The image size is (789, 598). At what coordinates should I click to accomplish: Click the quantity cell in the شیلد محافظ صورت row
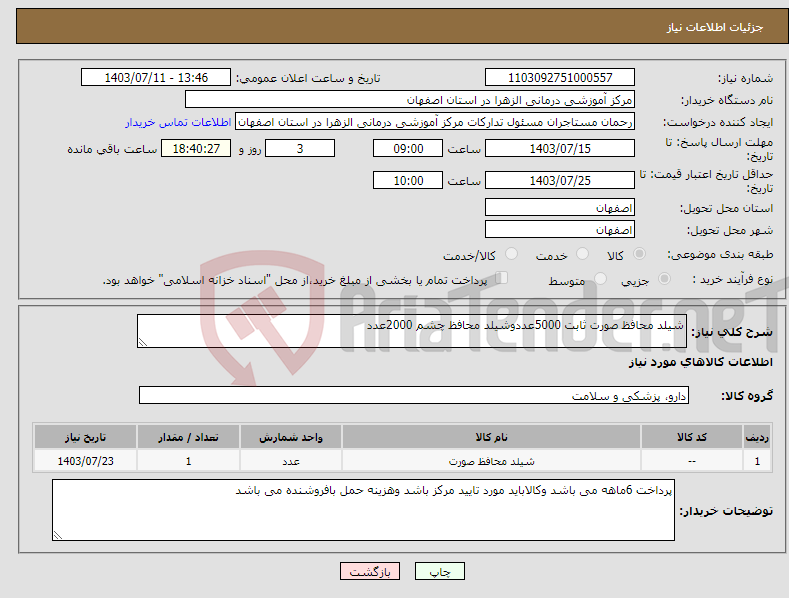188,461
